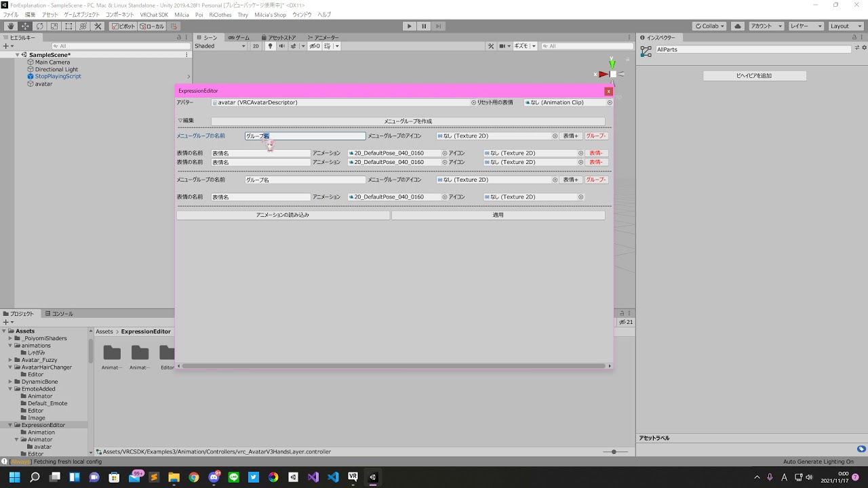Image resolution: width=868 pixels, height=488 pixels.
Task: Toggle 2D view mode in scene
Action: click(256, 46)
